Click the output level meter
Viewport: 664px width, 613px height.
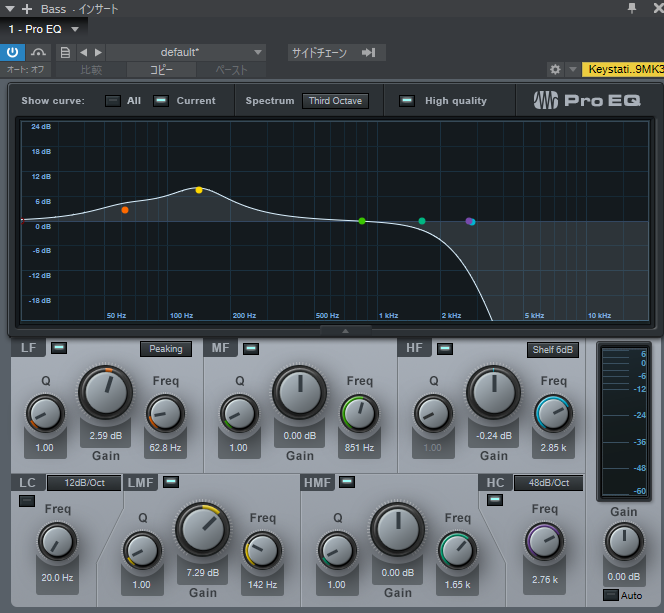(624, 422)
